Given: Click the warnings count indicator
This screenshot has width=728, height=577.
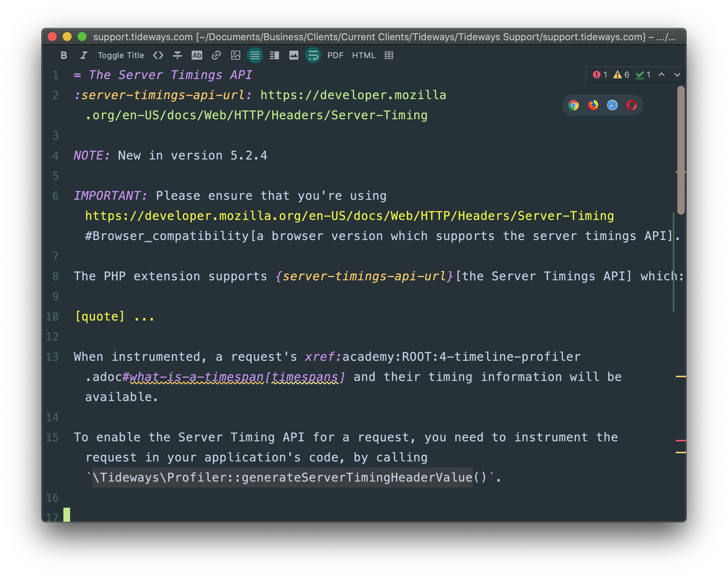Looking at the screenshot, I should pos(621,75).
